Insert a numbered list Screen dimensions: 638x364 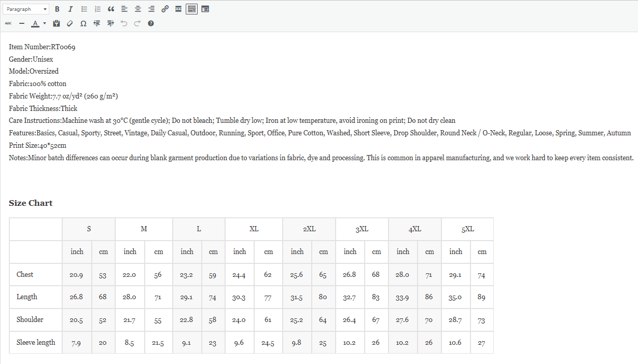click(x=98, y=9)
